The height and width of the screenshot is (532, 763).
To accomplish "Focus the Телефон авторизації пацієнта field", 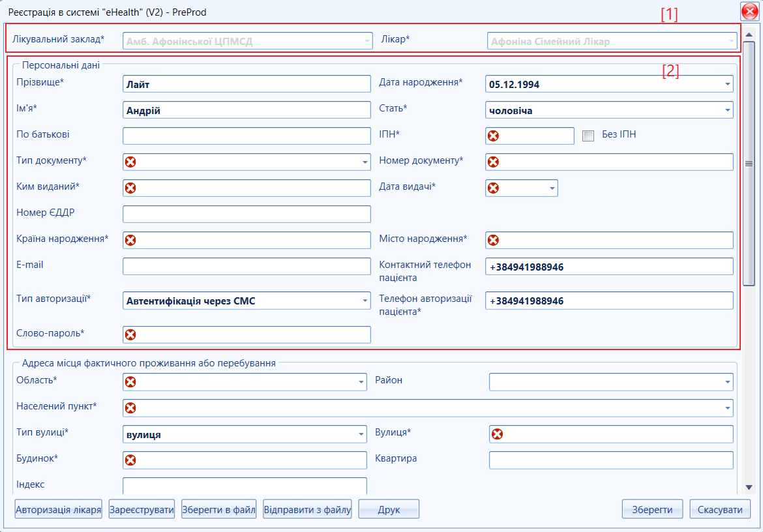I will point(609,301).
